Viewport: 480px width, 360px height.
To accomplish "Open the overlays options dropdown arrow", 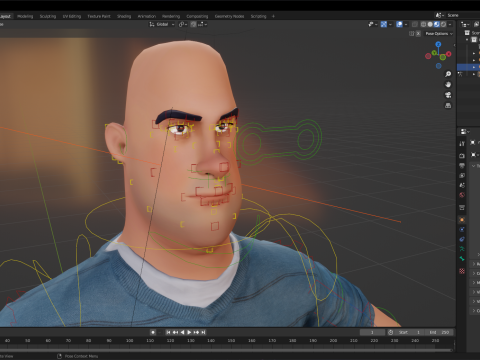I will tap(406, 24).
